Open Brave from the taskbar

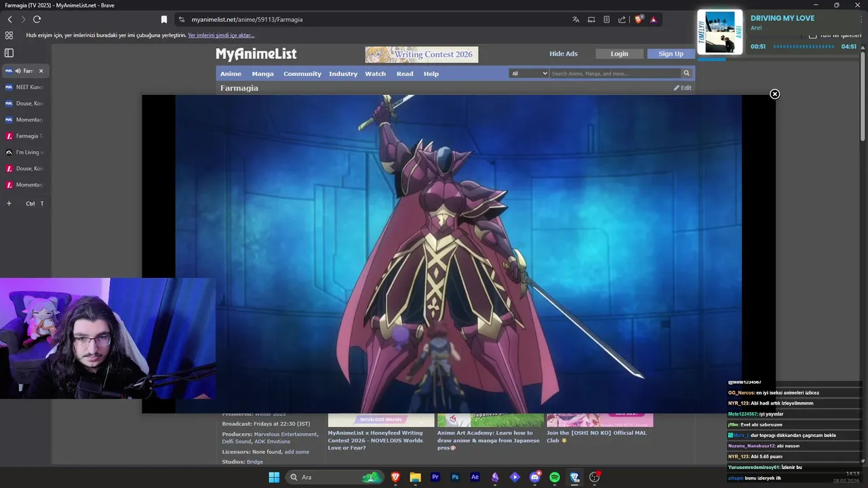pyautogui.click(x=395, y=477)
